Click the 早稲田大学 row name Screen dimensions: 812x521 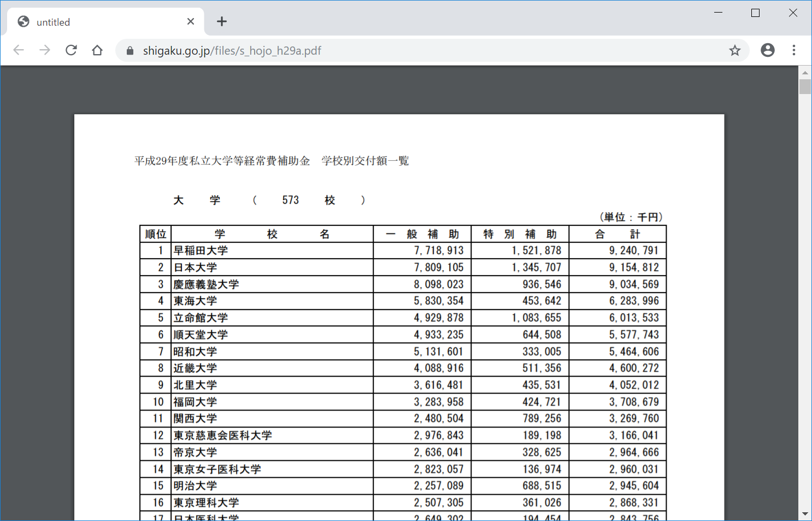point(201,250)
